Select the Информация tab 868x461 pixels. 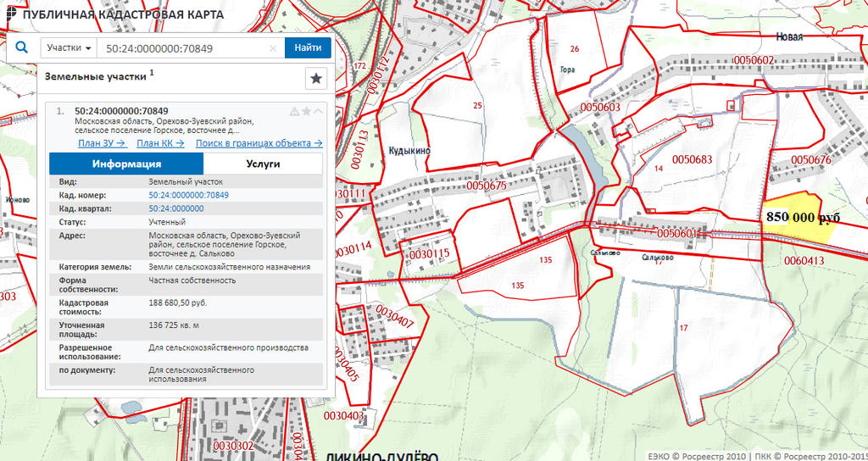[x=126, y=164]
